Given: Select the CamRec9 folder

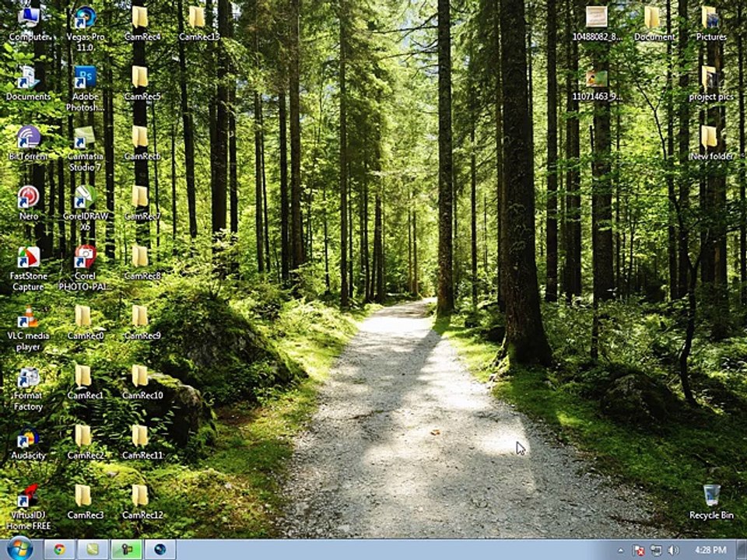Looking at the screenshot, I should 142,323.
